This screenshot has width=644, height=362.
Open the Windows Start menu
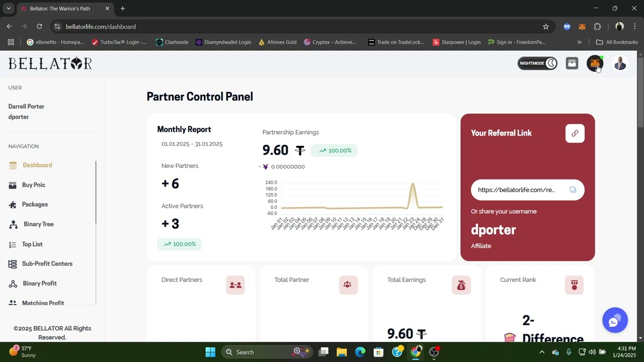click(x=210, y=352)
